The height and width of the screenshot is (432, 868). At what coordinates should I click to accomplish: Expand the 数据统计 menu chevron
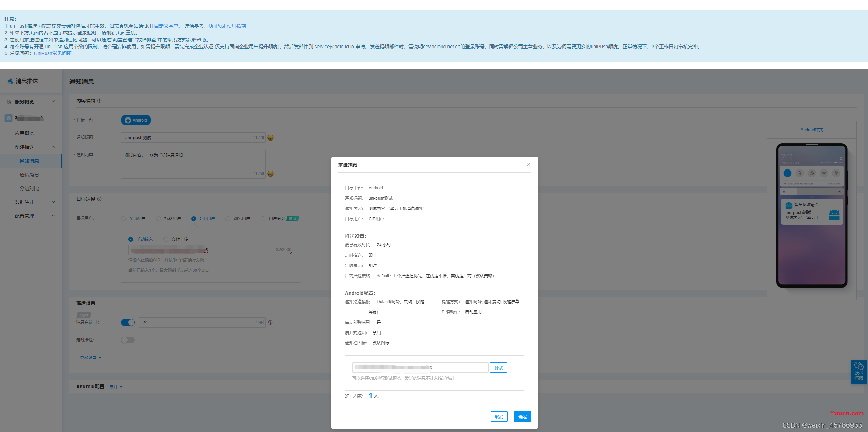[x=53, y=202]
